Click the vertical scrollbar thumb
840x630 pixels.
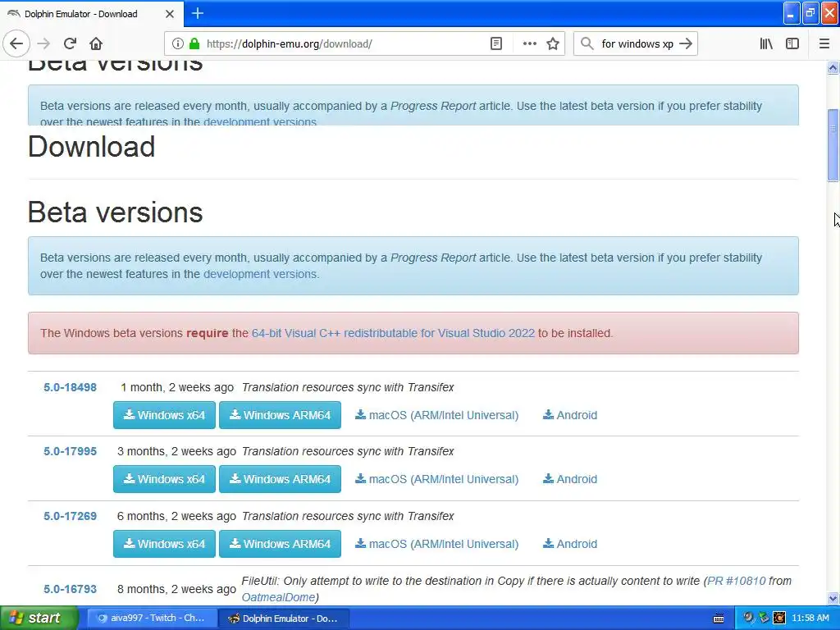[833, 145]
